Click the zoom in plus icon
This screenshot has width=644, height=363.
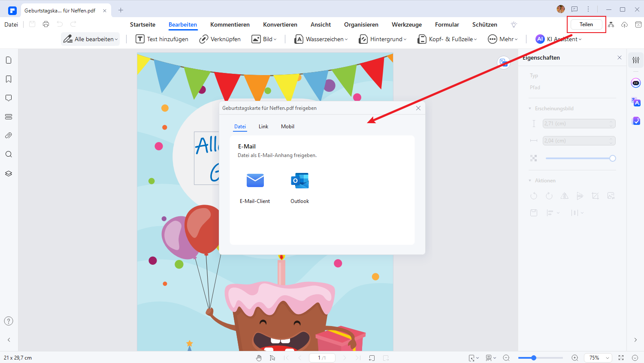coord(575,358)
